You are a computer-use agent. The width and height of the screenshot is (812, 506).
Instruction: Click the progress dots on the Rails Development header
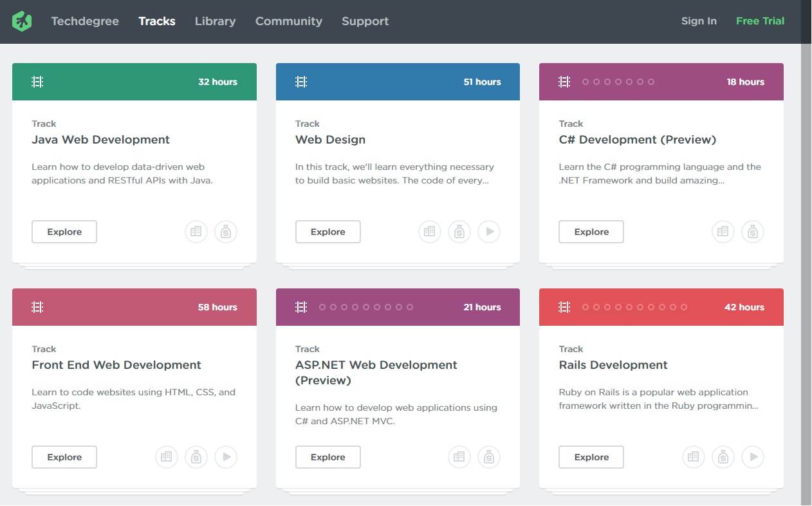click(635, 307)
